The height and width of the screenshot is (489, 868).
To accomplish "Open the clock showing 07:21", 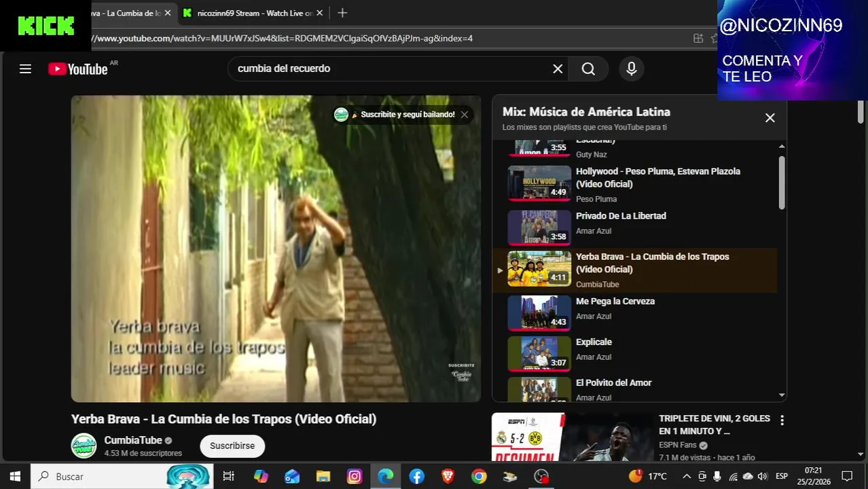I will (x=813, y=476).
